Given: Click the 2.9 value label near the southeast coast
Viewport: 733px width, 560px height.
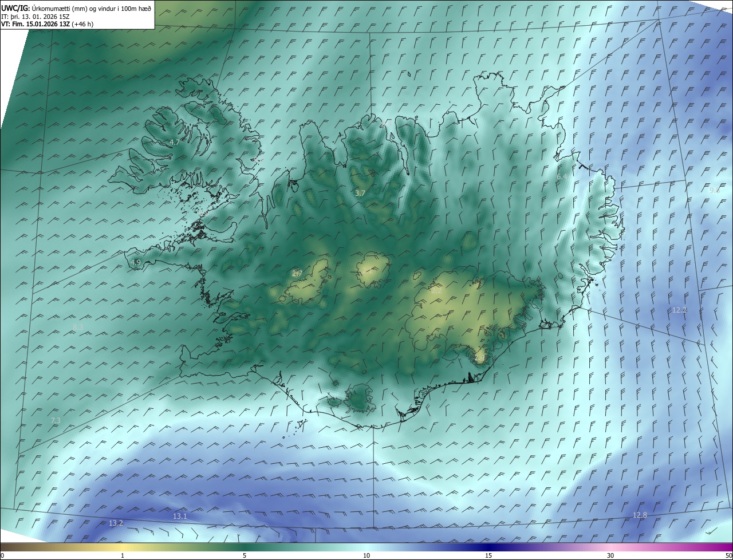Looking at the screenshot, I should (x=480, y=357).
